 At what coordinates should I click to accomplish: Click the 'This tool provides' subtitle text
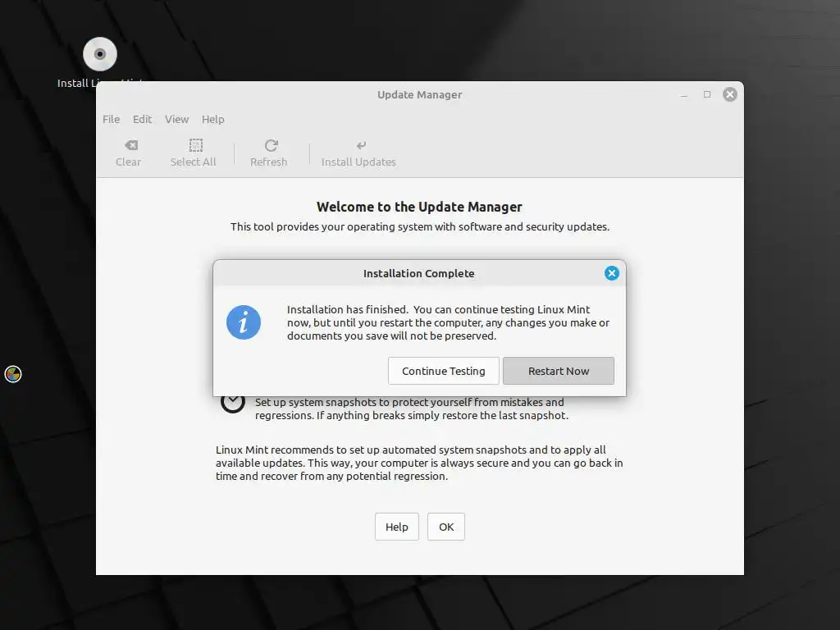pos(419,226)
